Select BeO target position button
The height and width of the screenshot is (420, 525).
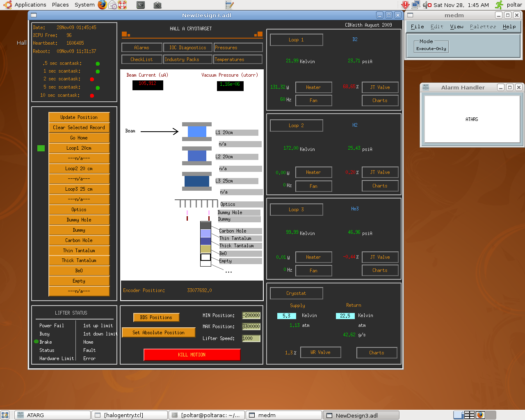tap(79, 271)
